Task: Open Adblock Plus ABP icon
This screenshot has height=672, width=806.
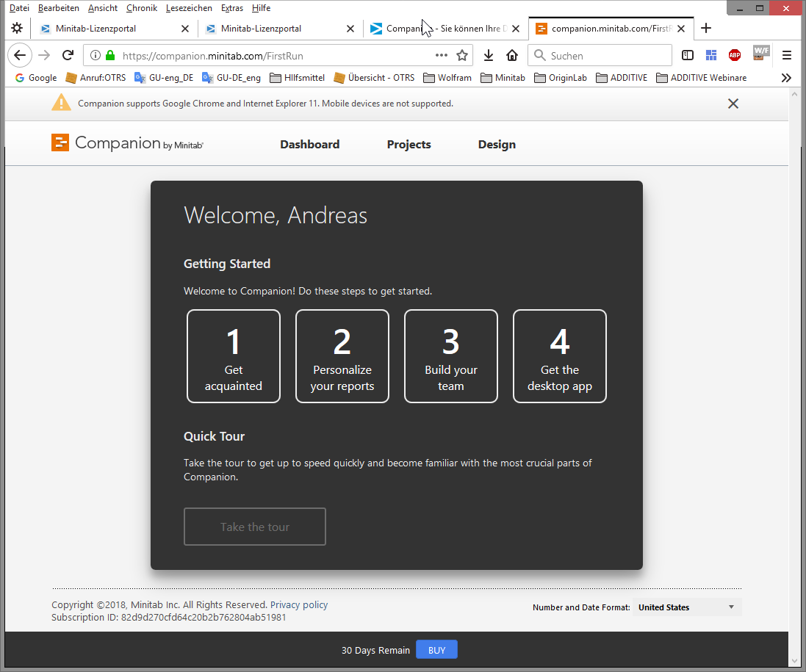Action: [x=735, y=56]
